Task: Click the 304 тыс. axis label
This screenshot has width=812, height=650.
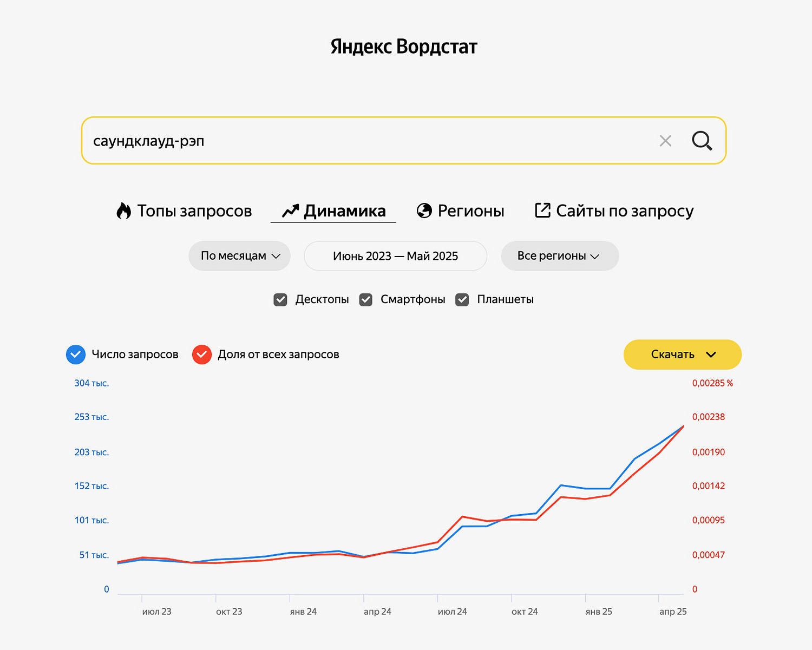Action: pyautogui.click(x=91, y=383)
